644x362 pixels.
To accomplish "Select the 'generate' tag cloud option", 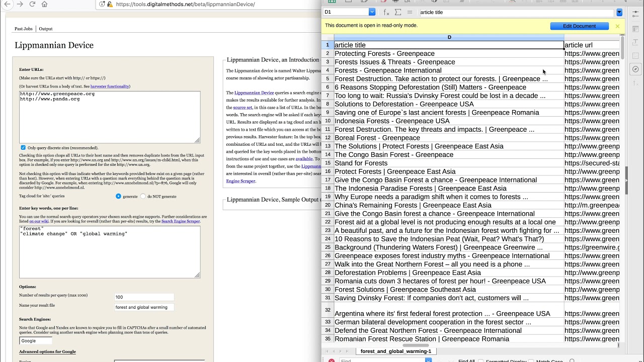I will (119, 196).
